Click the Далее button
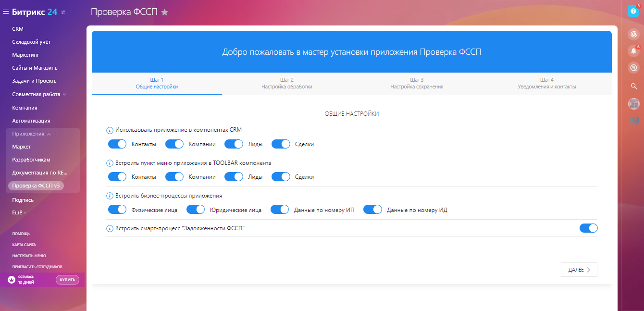The width and height of the screenshot is (644, 311). pos(579,270)
